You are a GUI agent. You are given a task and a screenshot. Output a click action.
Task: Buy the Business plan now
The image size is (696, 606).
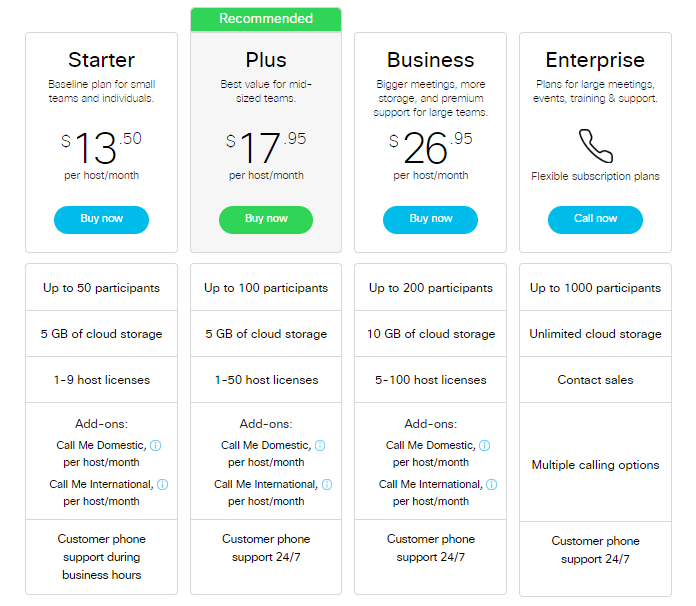(431, 220)
